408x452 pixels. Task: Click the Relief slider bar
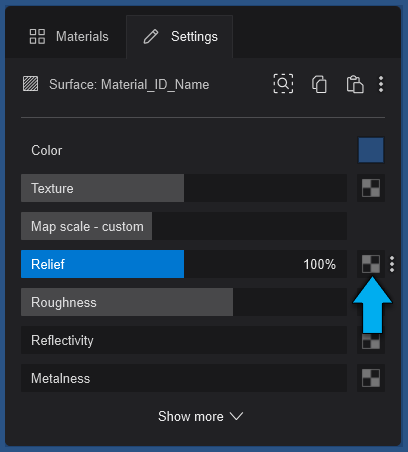coord(184,264)
